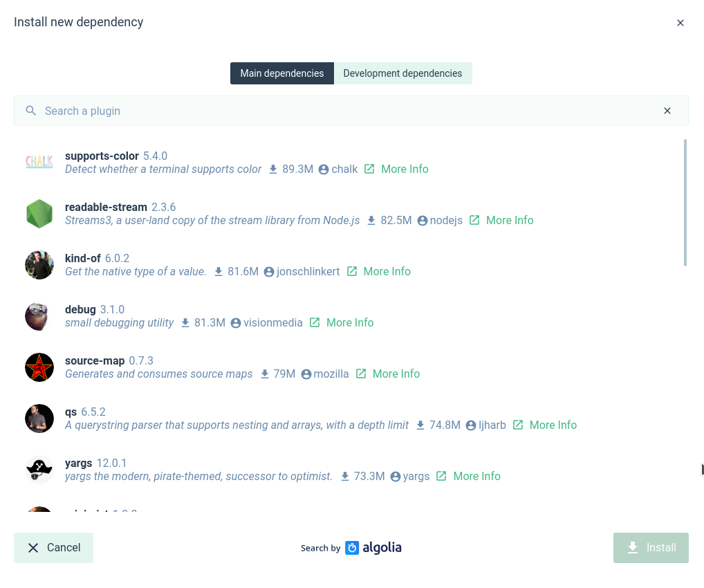The height and width of the screenshot is (588, 704).
Task: Click external link icon for debug
Action: tap(315, 322)
